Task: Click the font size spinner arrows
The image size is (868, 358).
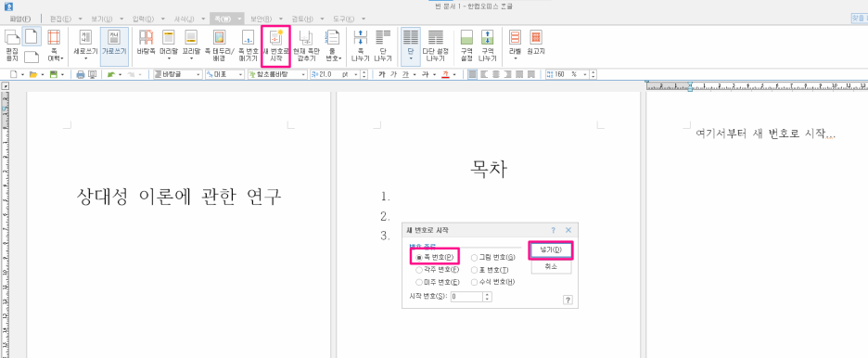Action: click(x=364, y=74)
